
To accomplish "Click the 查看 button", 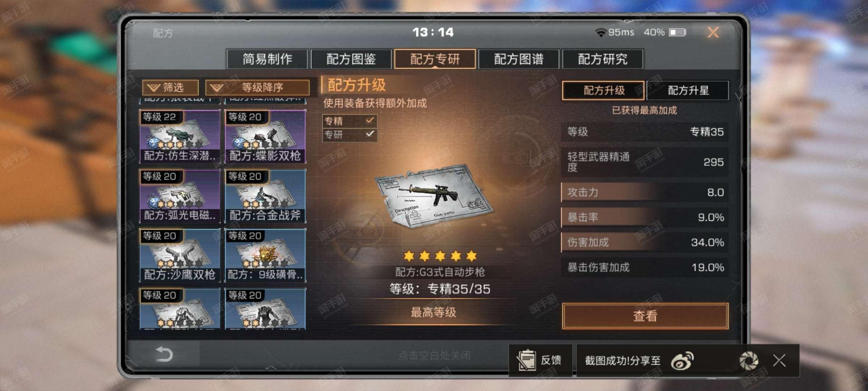I will tap(645, 316).
